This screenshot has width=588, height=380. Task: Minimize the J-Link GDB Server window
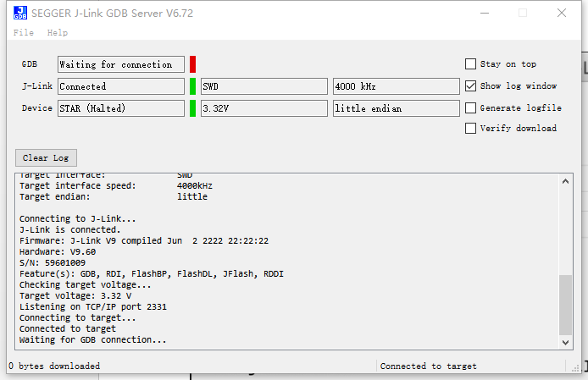(485, 13)
